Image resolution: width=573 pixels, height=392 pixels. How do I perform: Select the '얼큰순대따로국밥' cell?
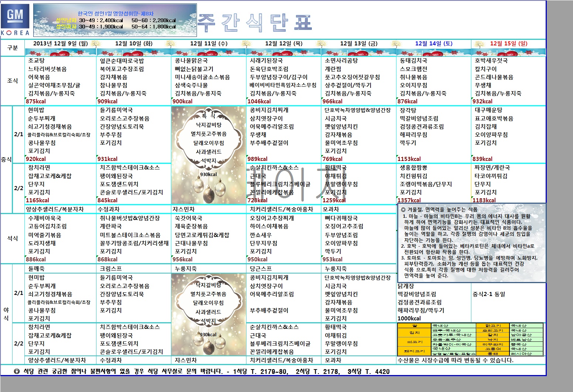[x=122, y=61]
